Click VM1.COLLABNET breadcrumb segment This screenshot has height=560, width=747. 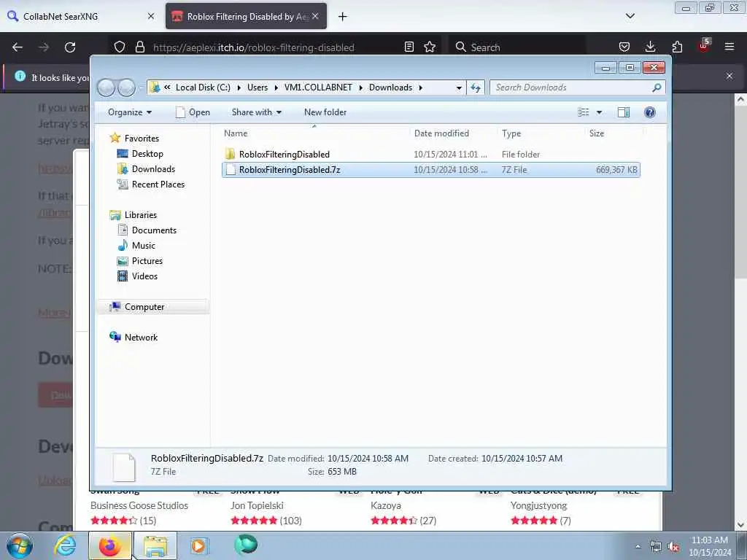[x=318, y=87]
